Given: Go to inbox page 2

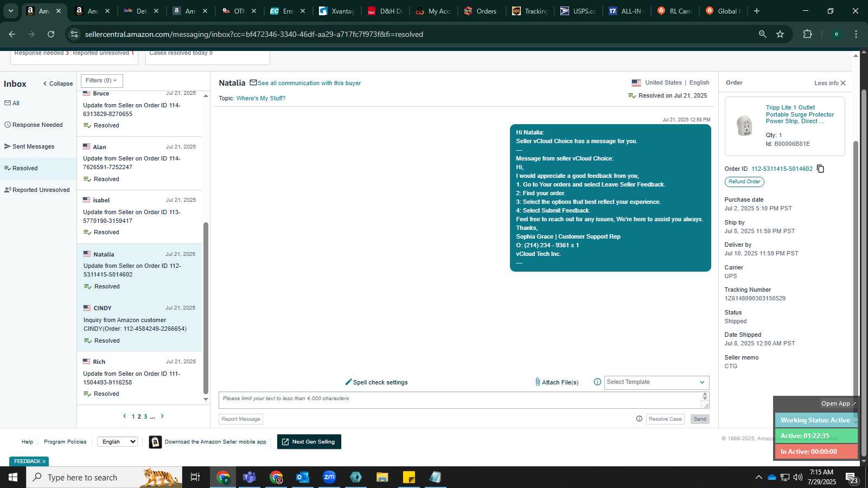Looking at the screenshot, I should [139, 416].
